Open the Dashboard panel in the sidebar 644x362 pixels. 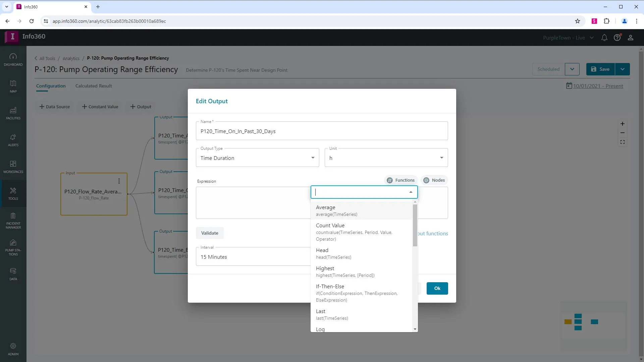pyautogui.click(x=13, y=59)
